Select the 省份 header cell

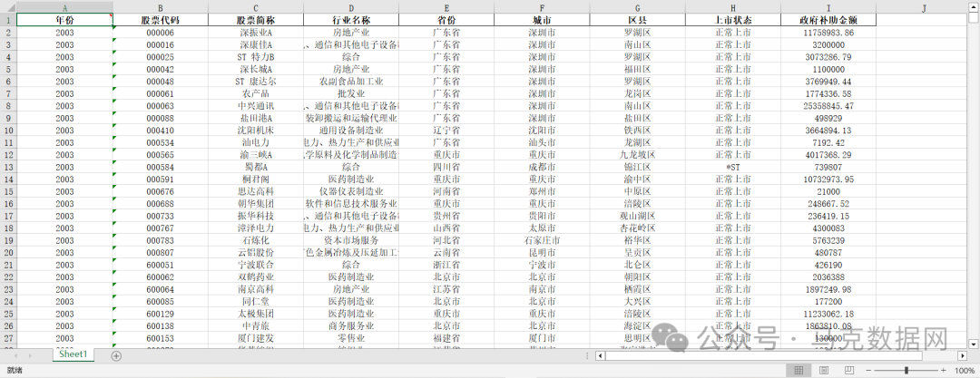coord(446,20)
